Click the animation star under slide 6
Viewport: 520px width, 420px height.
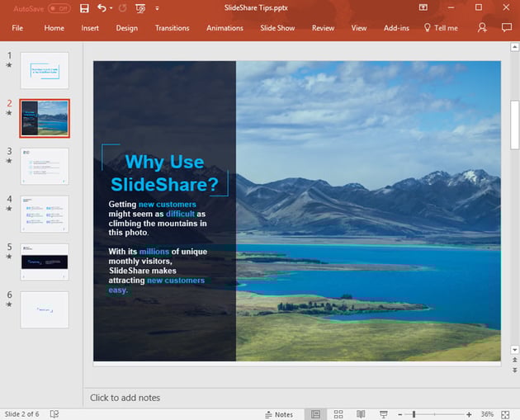[x=9, y=304]
